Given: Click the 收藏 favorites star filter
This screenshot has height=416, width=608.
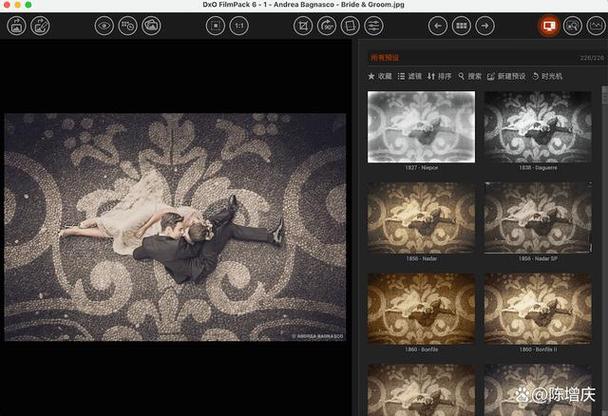Looking at the screenshot, I should pos(380,76).
